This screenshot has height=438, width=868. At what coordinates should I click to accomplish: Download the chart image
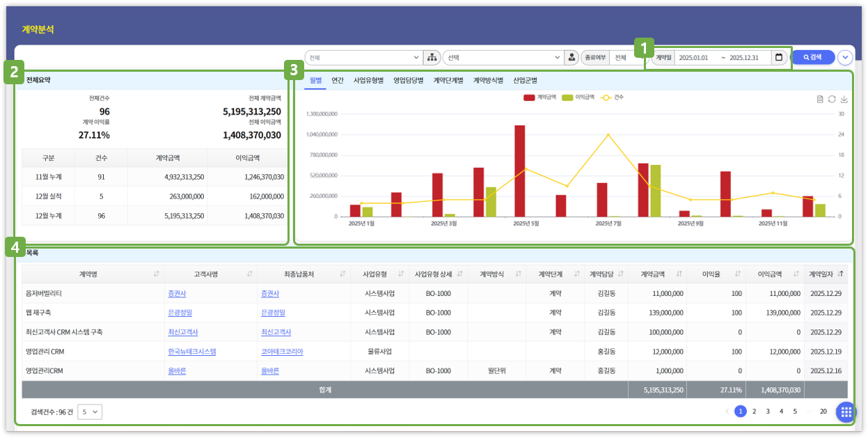coord(844,100)
